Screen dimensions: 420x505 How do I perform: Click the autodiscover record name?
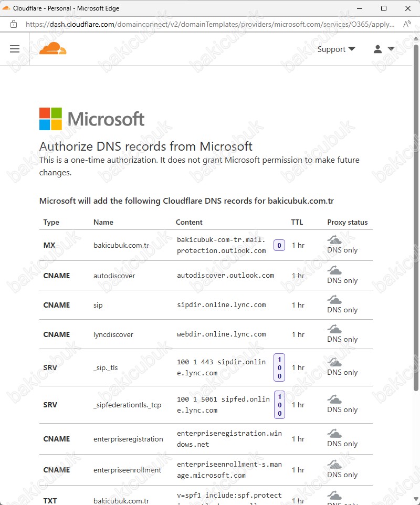tap(114, 276)
